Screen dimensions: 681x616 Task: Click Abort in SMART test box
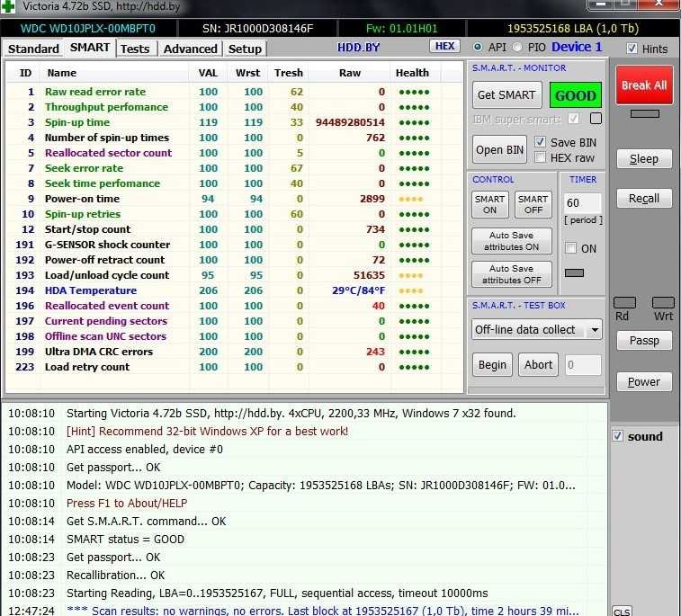pyautogui.click(x=539, y=364)
